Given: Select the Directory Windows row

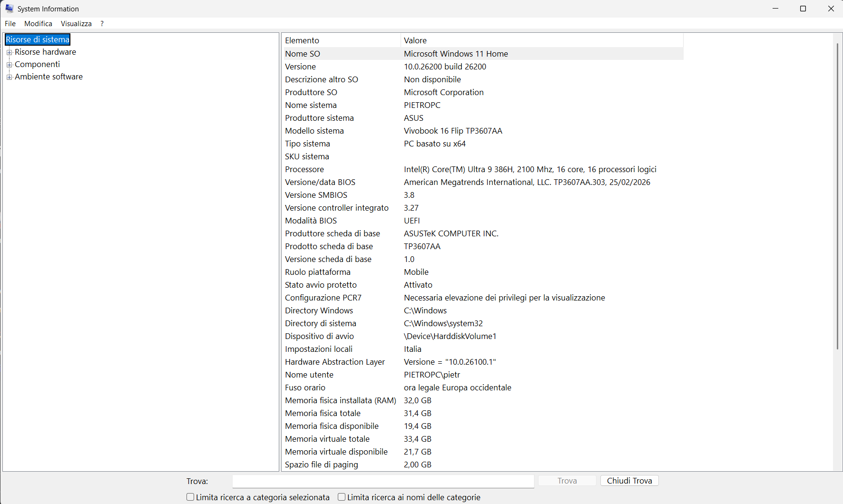Looking at the screenshot, I should tap(482, 310).
